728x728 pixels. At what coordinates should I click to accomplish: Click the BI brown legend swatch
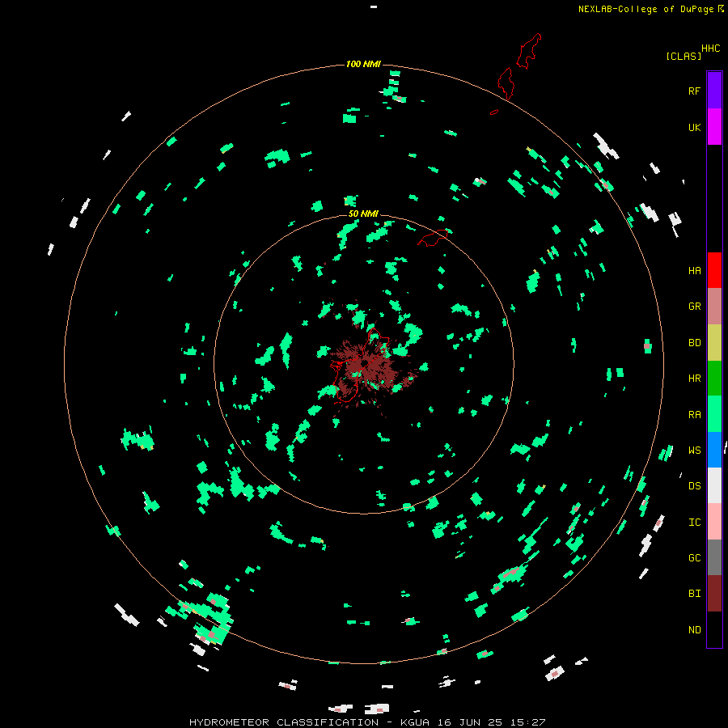click(714, 594)
